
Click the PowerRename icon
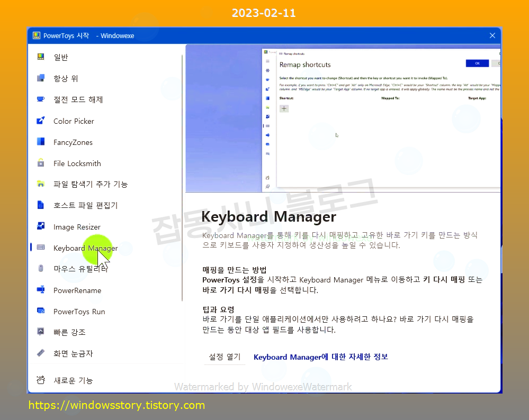[41, 289]
